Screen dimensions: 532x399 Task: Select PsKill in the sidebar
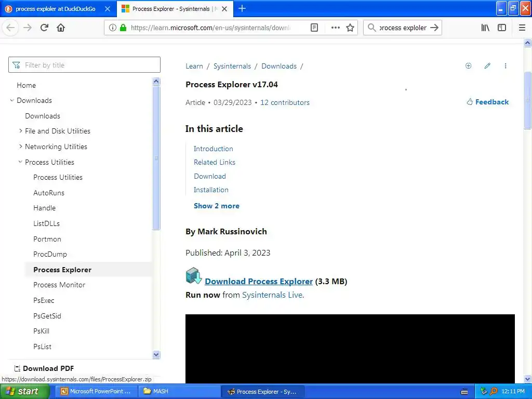(42, 331)
